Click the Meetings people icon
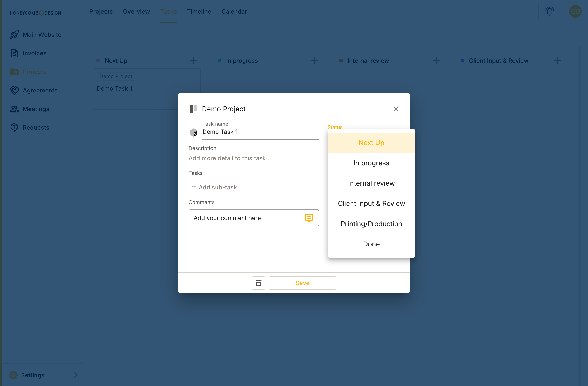This screenshot has height=386, width=588. (x=14, y=109)
